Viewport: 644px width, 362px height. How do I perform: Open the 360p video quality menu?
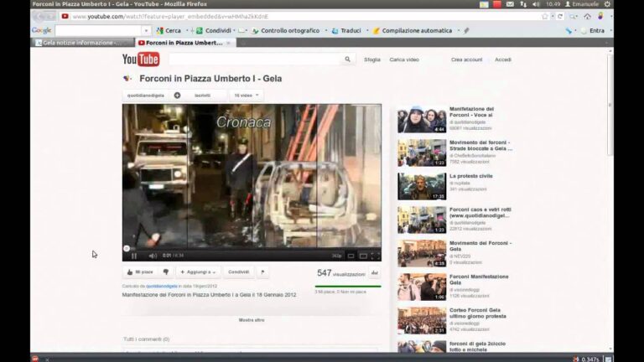click(337, 256)
